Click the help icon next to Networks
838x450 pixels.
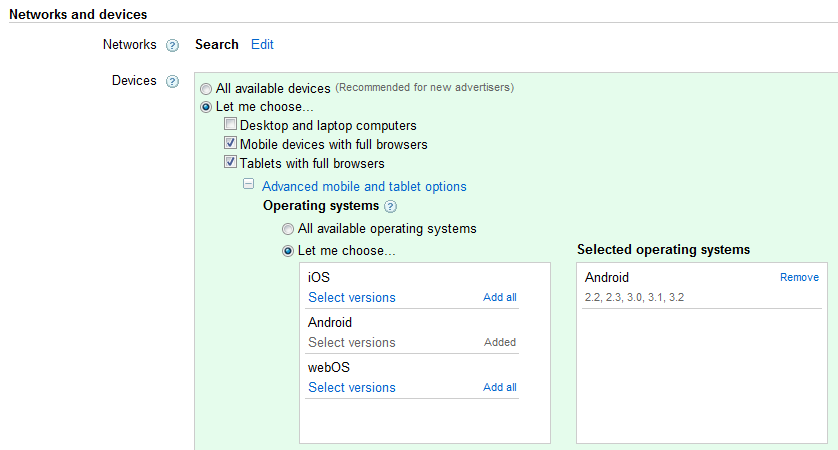[172, 45]
